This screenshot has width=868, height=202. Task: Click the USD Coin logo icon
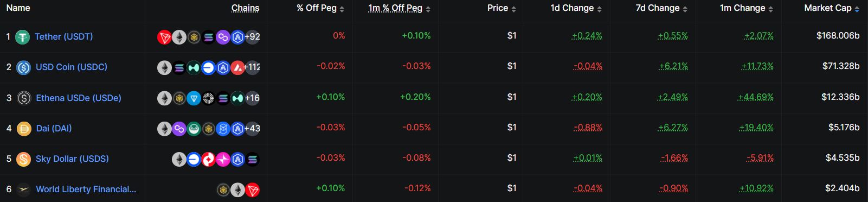23,67
